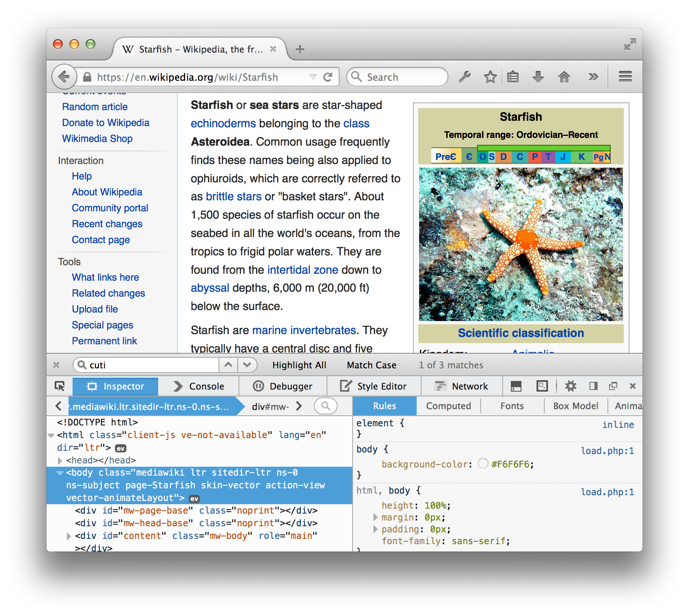
Task: Expand the margin property shorthand
Action: (375, 517)
